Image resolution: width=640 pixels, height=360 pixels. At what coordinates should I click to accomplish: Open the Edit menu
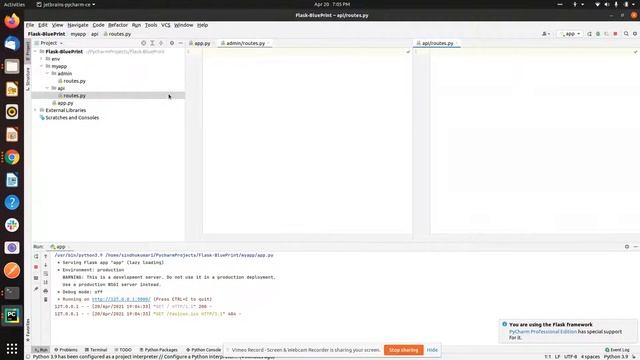[43, 25]
